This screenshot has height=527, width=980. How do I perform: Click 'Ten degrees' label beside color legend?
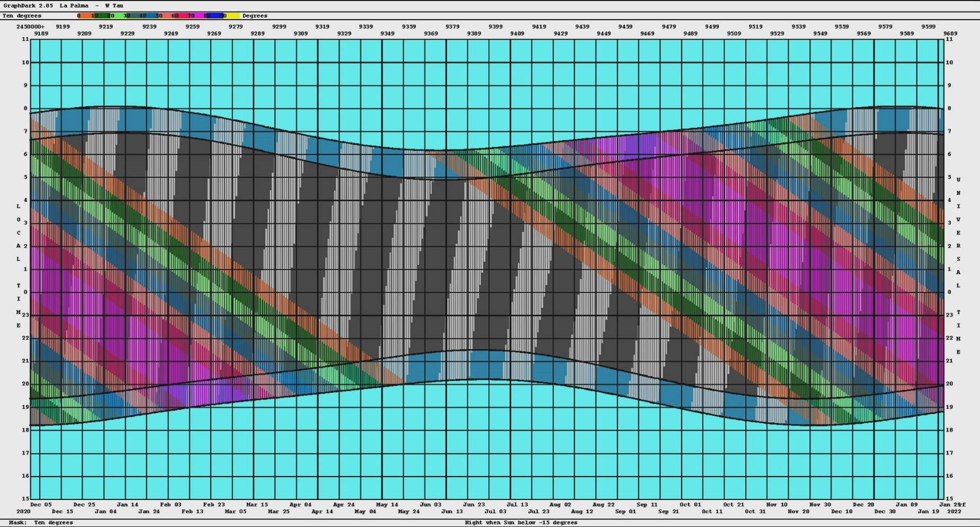22,16
